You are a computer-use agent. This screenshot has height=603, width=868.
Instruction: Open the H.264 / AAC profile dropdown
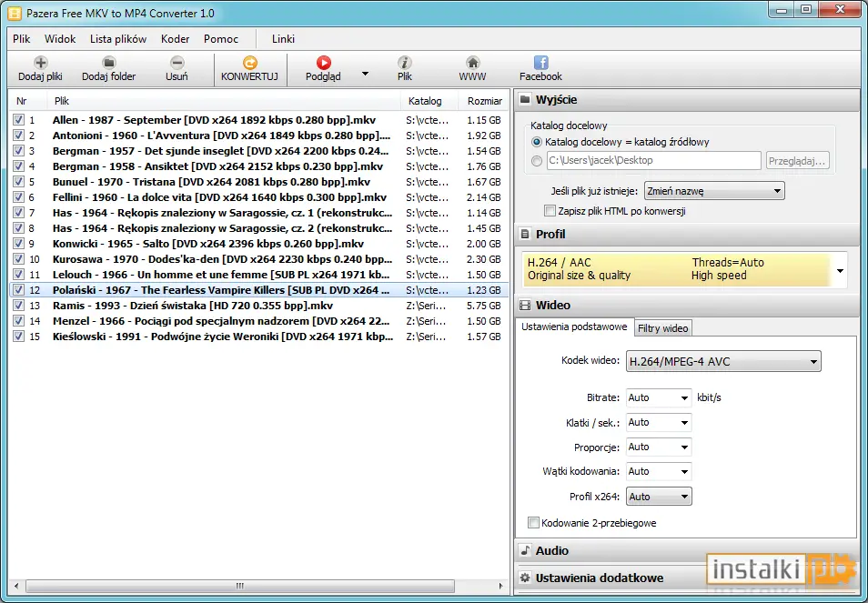pos(840,270)
